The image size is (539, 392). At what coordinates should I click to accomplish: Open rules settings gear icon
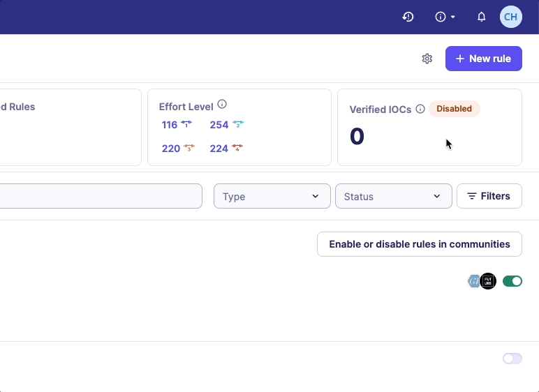pos(427,59)
